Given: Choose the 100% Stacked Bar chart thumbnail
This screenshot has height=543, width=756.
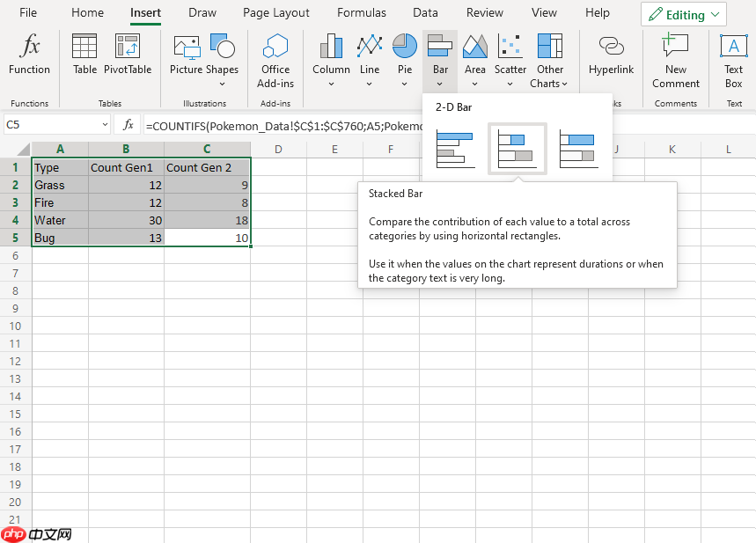Looking at the screenshot, I should pyautogui.click(x=579, y=149).
